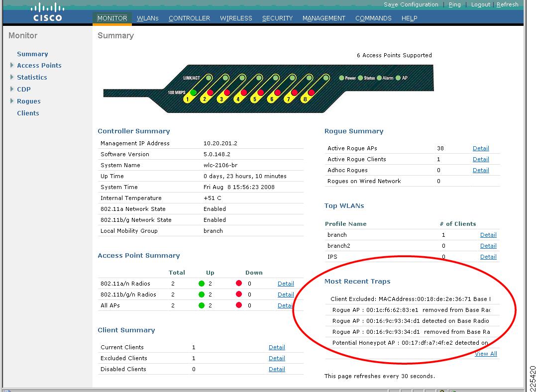
Task: Switch to the MANAGEMENT menu
Action: coord(324,18)
